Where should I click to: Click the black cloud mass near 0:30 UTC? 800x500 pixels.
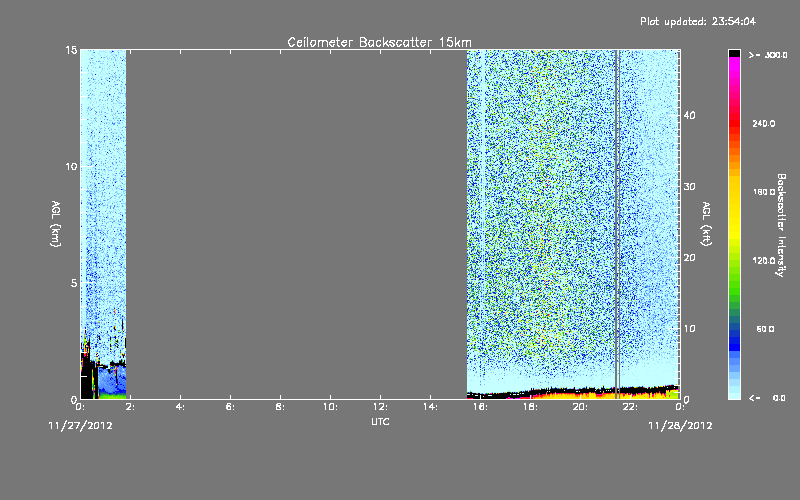click(x=88, y=378)
